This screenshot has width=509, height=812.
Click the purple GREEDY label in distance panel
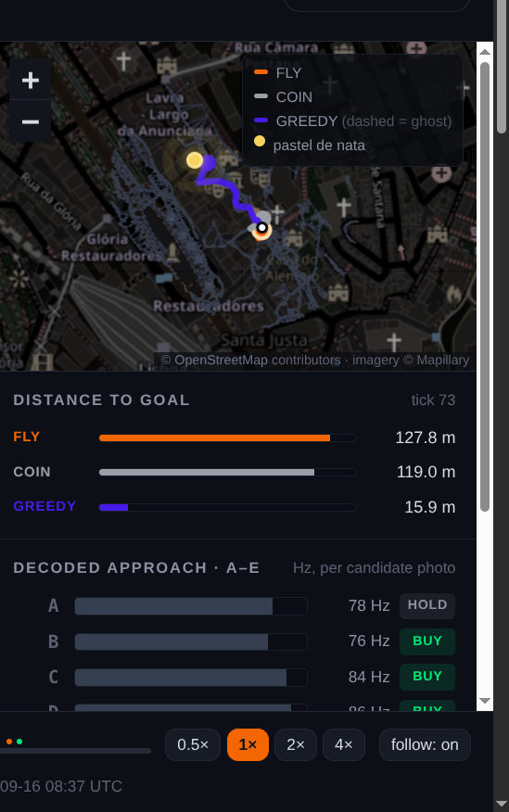[45, 506]
